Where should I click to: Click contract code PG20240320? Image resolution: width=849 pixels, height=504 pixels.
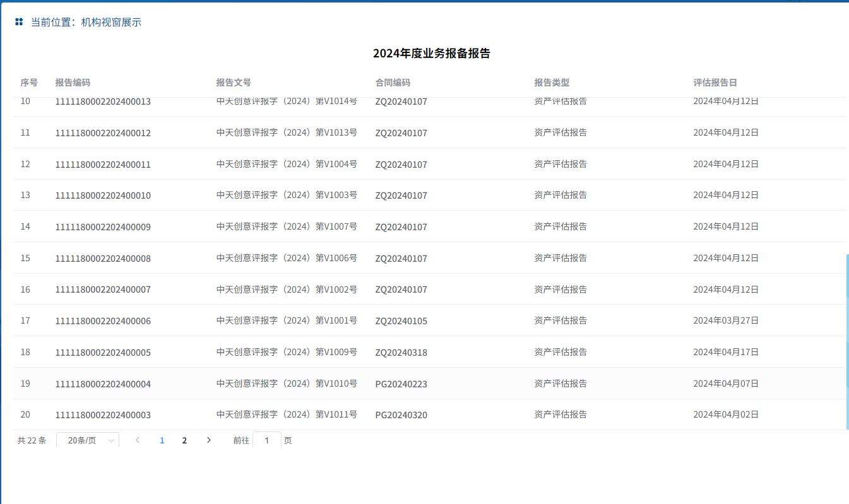(401, 415)
